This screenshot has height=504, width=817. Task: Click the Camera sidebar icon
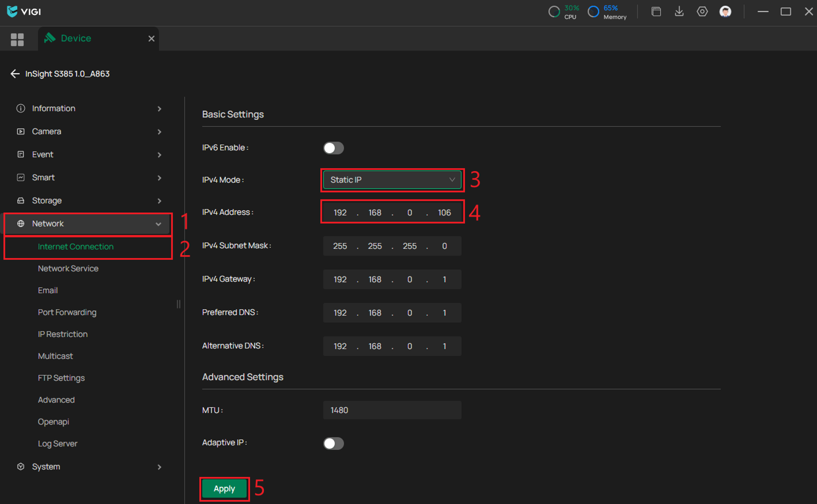point(21,131)
